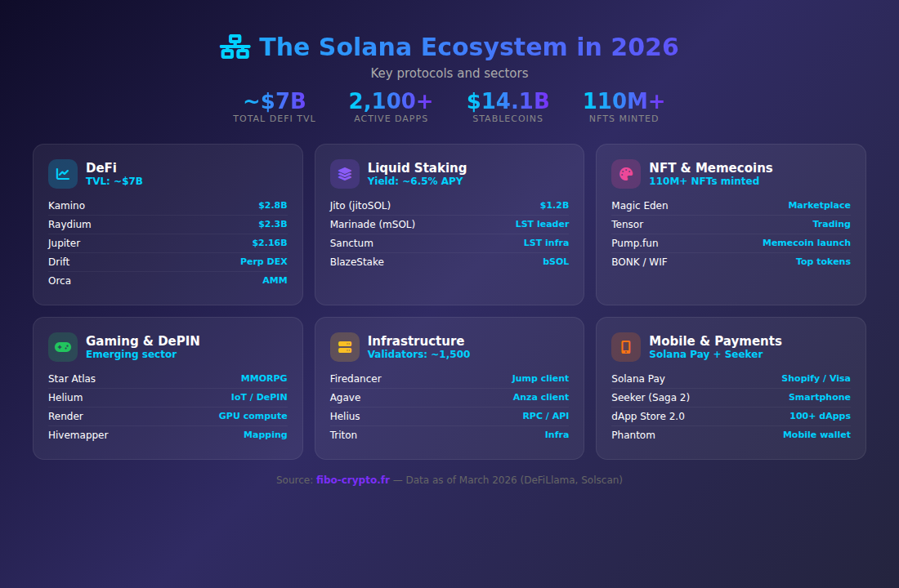Image resolution: width=899 pixels, height=588 pixels.
Task: Click the Yield: ~6.5% APY subtitle
Action: point(415,181)
